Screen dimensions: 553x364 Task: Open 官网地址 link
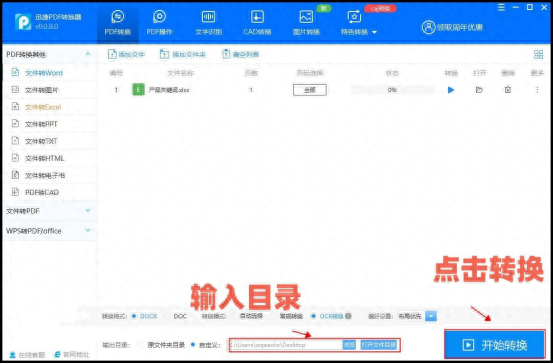72,355
